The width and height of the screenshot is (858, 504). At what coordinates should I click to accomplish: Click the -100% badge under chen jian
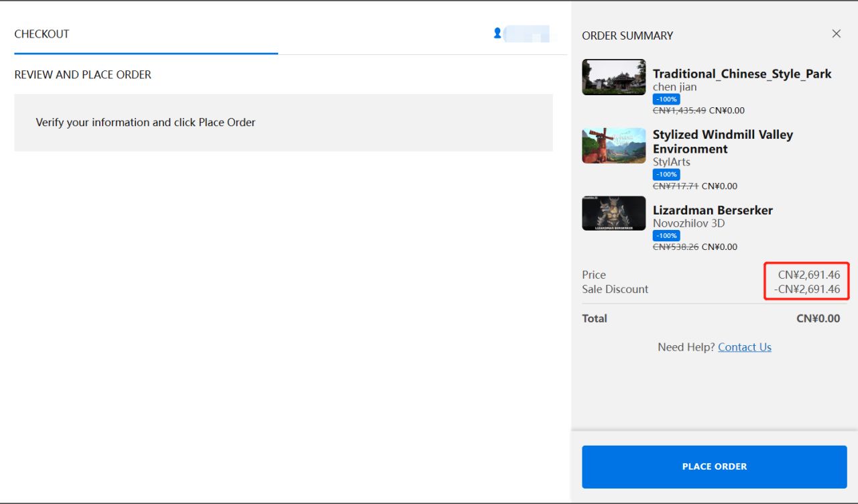pos(666,99)
